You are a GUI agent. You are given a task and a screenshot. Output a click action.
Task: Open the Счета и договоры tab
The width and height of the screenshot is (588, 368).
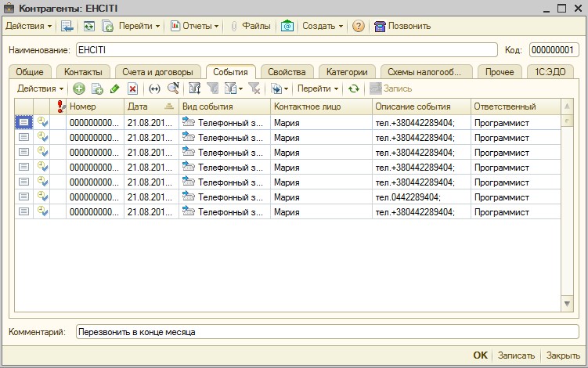coord(157,72)
